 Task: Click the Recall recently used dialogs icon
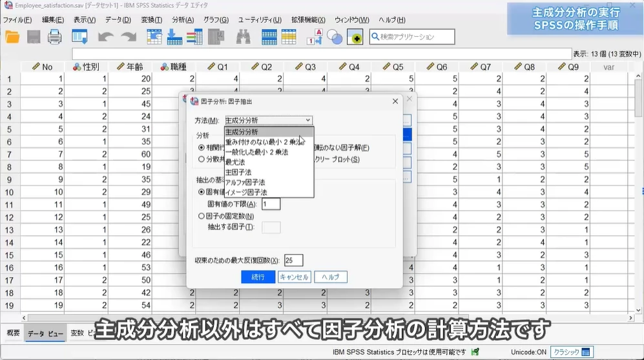(79, 37)
